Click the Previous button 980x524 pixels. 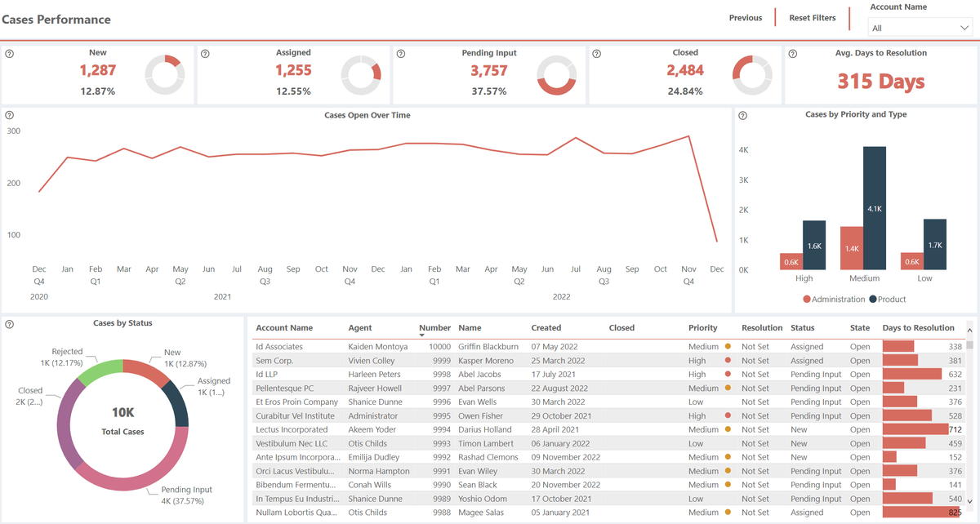[745, 17]
